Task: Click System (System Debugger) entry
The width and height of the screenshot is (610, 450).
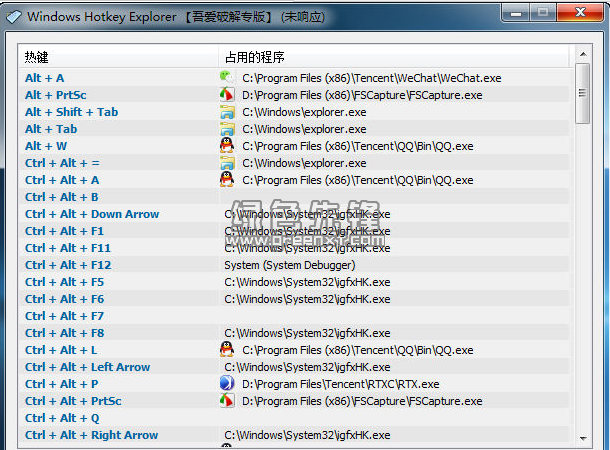Action: (x=290, y=265)
